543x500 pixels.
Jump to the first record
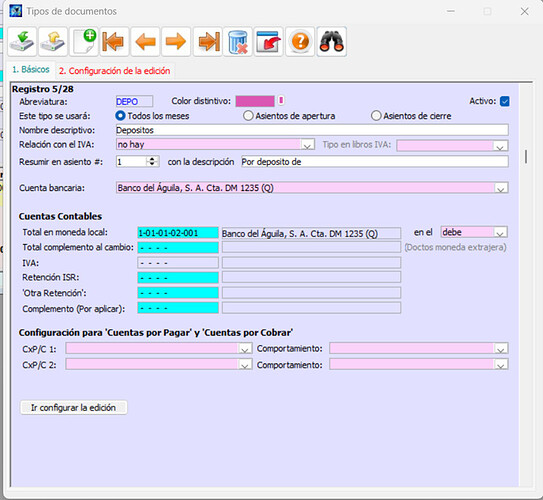114,42
